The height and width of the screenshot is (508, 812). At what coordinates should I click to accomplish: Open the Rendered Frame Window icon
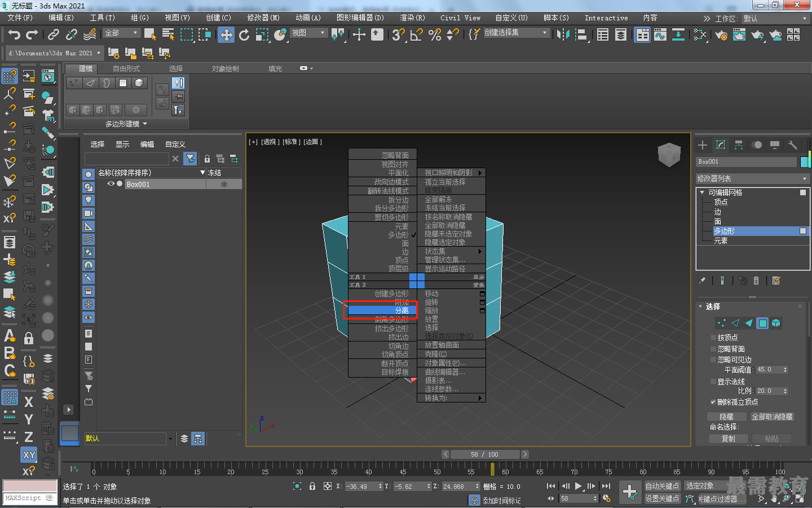pos(739,35)
